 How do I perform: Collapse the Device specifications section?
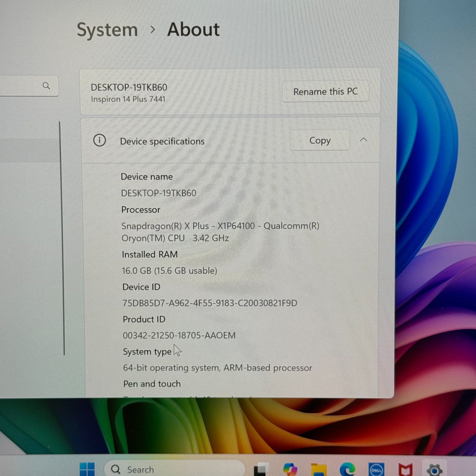point(363,140)
